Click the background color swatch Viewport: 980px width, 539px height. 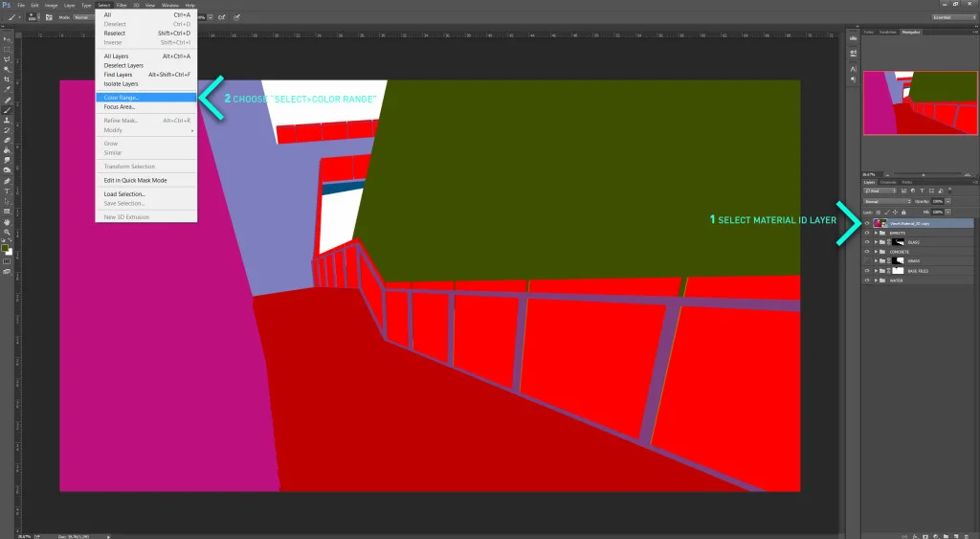pos(10,252)
